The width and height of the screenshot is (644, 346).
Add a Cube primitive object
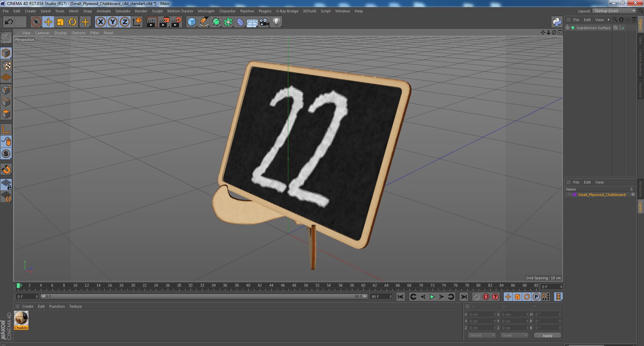[192, 22]
